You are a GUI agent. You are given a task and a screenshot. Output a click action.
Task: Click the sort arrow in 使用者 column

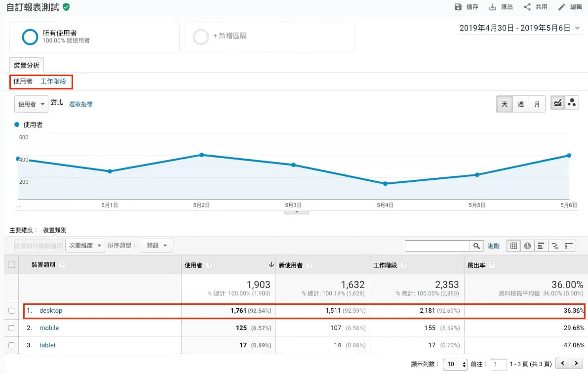pos(271,265)
